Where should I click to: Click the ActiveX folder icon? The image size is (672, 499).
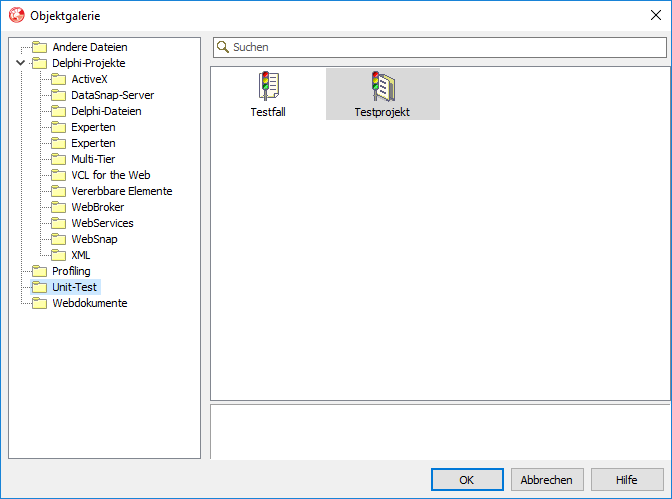click(58, 79)
